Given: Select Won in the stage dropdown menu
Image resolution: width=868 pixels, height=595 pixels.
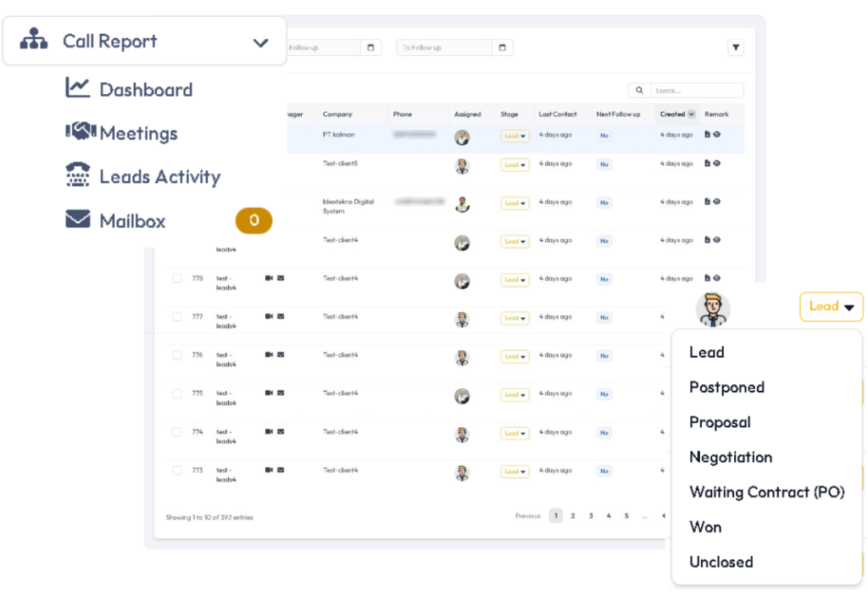Looking at the screenshot, I should click(x=705, y=526).
